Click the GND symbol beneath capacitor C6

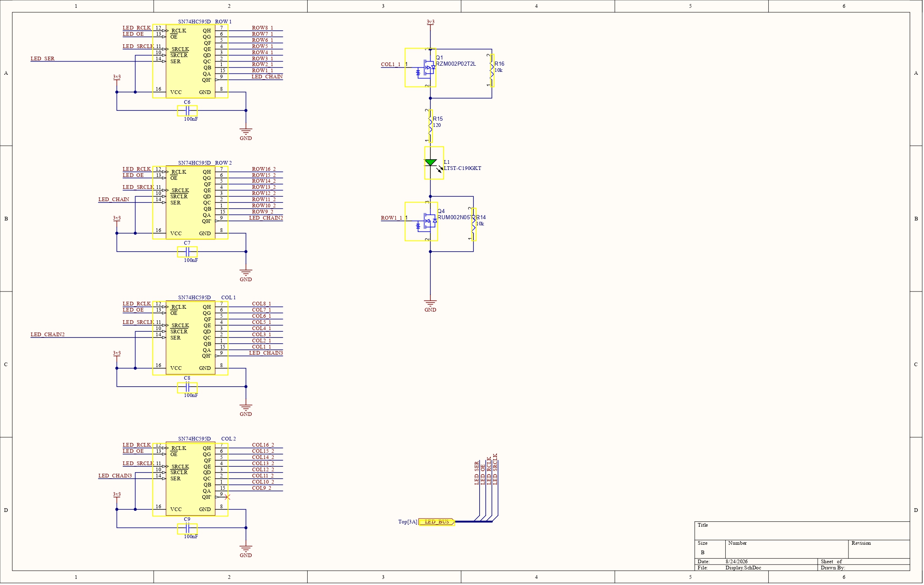(246, 135)
